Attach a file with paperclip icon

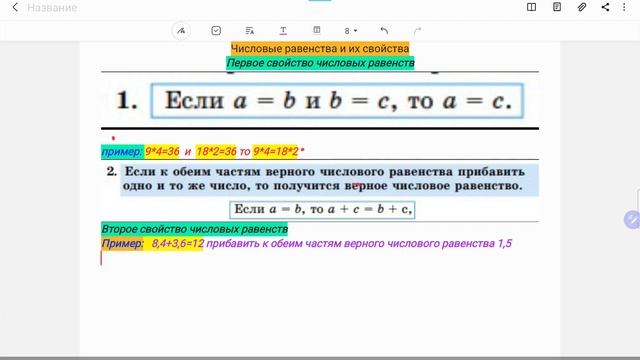coord(582,7)
